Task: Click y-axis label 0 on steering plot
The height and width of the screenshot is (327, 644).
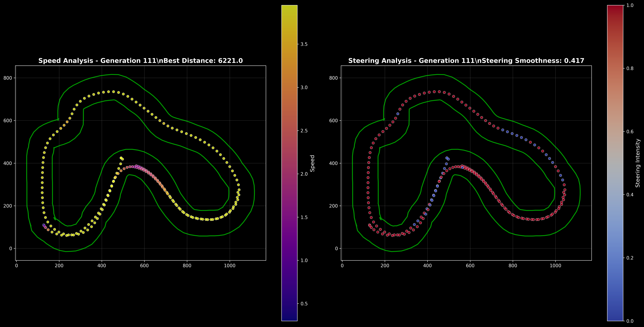Action: tap(336, 248)
